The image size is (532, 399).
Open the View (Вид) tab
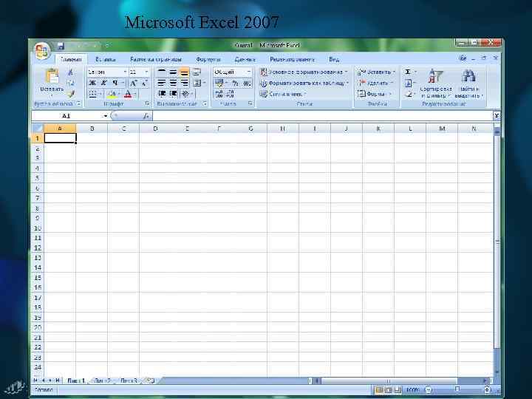pyautogui.click(x=334, y=59)
